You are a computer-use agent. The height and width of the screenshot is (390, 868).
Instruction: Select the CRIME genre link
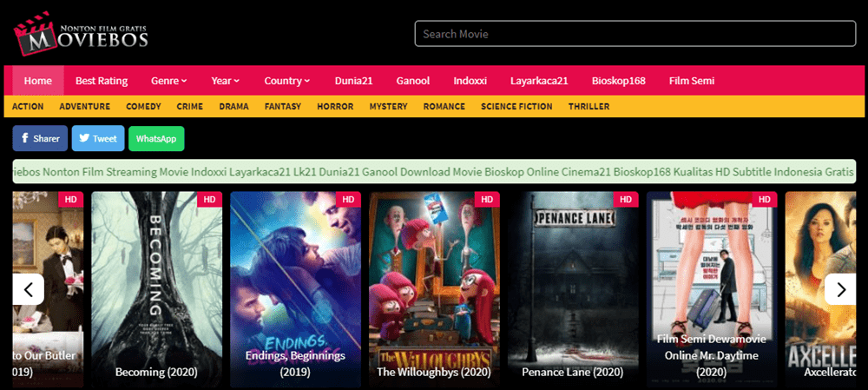pos(190,106)
